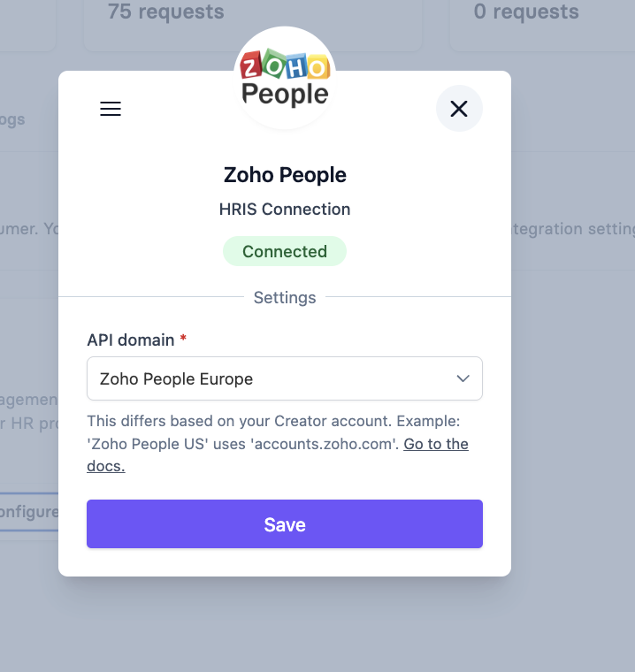Click the Zoho People logo
Image resolution: width=635 pixels, height=672 pixels.
click(x=285, y=79)
